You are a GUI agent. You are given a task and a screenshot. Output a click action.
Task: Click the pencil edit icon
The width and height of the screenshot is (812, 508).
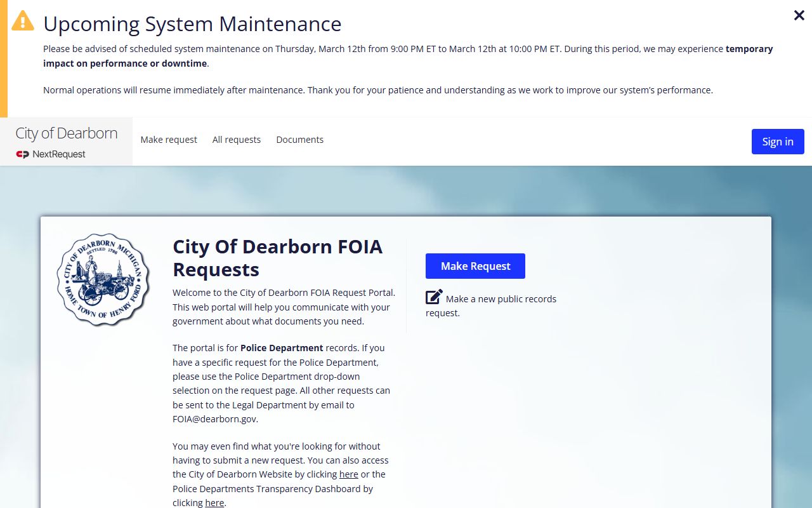(x=434, y=297)
